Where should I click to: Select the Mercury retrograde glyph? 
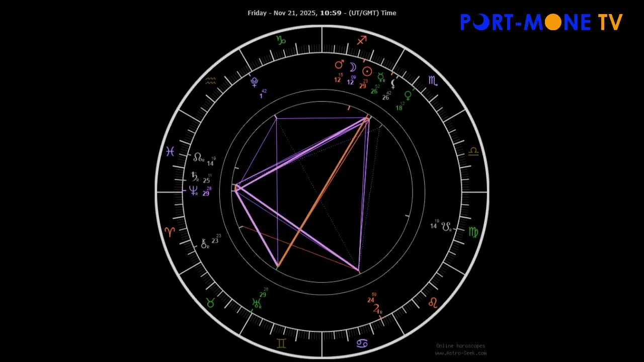pyautogui.click(x=381, y=77)
